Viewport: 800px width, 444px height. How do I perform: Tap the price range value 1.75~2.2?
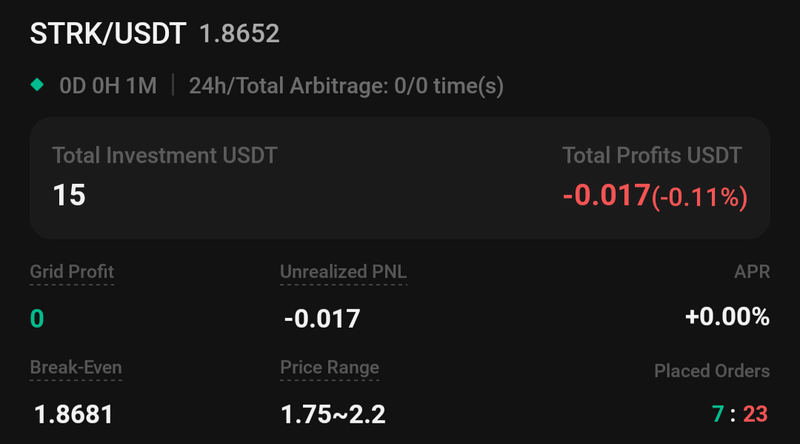[333, 414]
